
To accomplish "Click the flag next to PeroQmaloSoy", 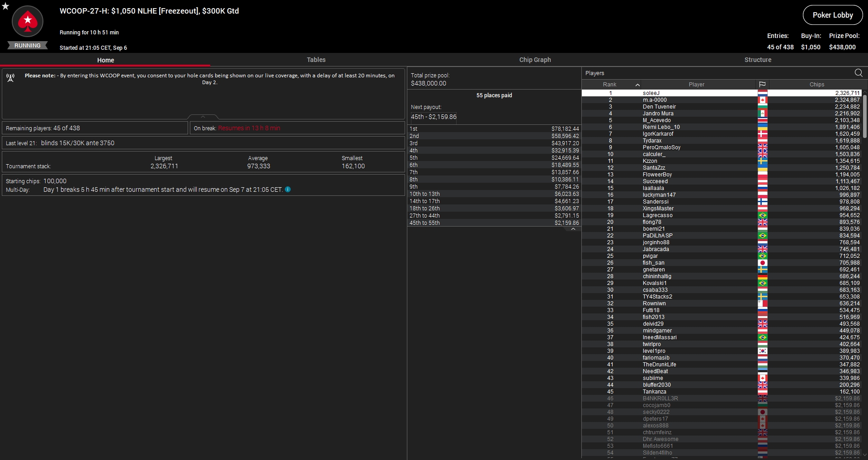I will tap(763, 147).
